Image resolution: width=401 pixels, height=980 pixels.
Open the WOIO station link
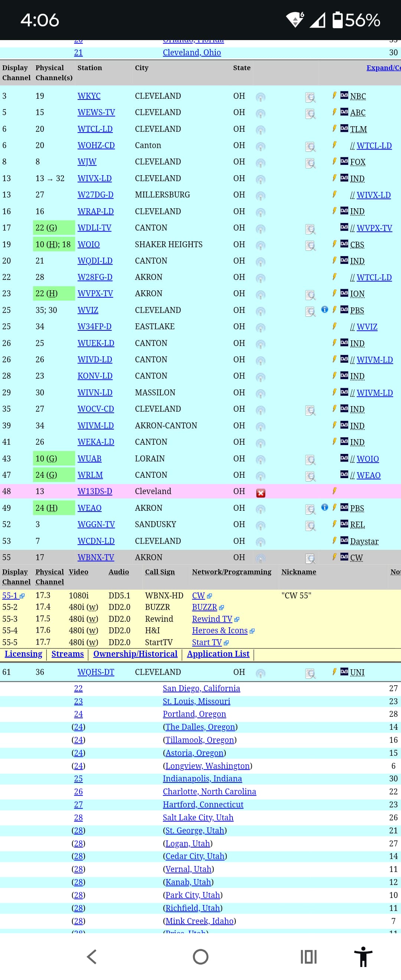[x=88, y=244]
